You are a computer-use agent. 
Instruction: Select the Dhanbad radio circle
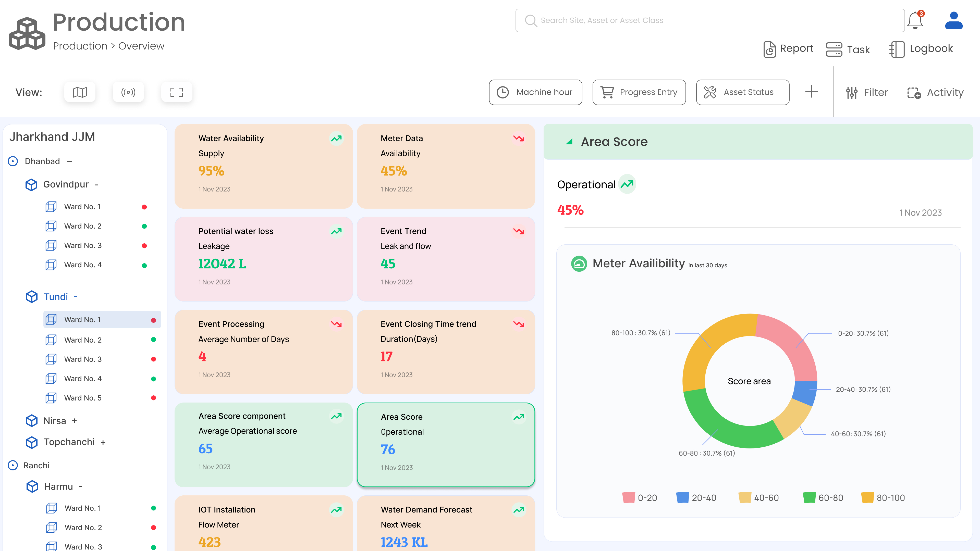point(13,161)
